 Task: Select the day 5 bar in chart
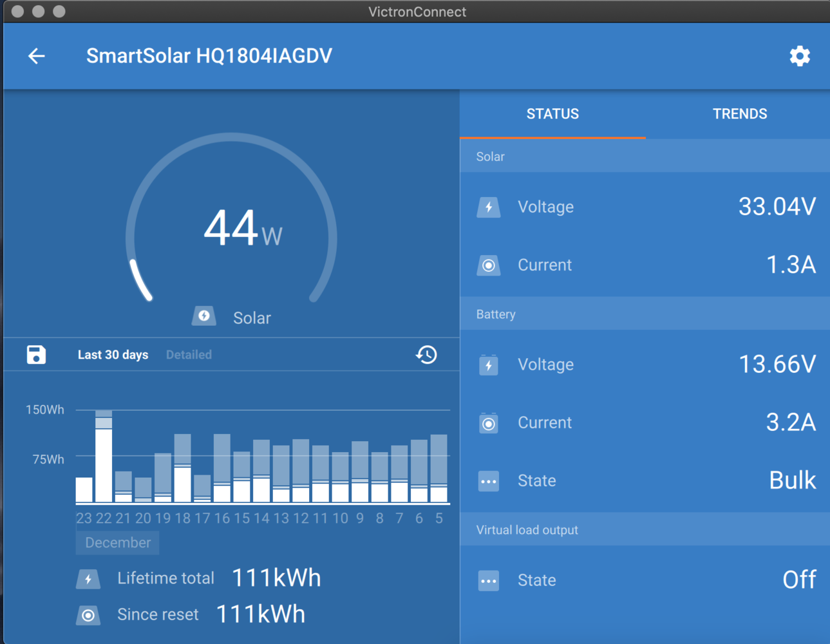pos(439,468)
